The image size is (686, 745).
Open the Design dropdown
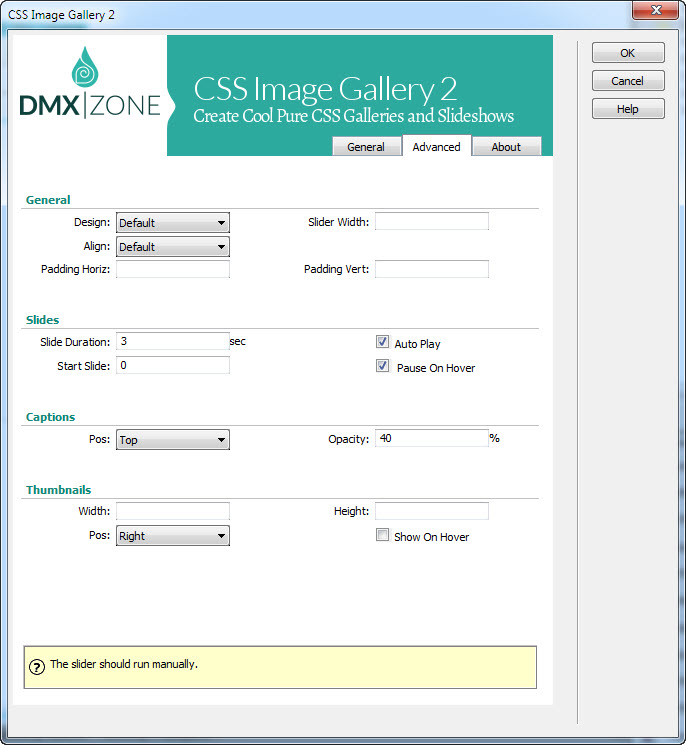click(x=173, y=222)
